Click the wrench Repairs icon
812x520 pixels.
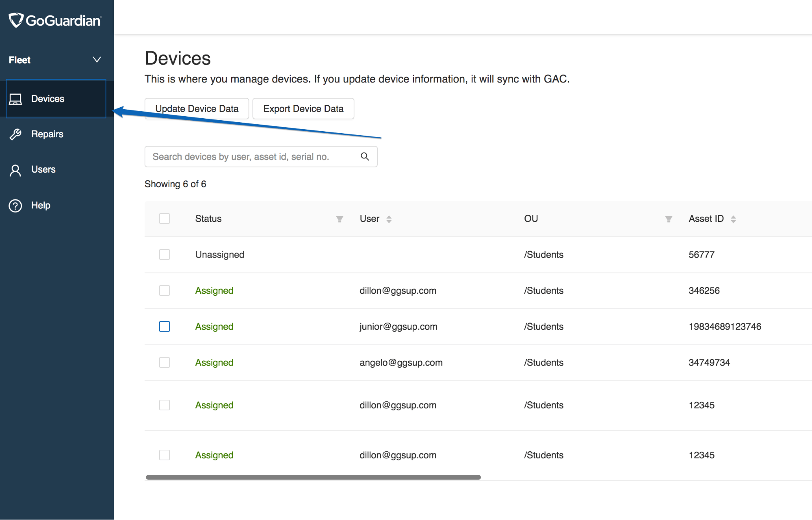15,134
